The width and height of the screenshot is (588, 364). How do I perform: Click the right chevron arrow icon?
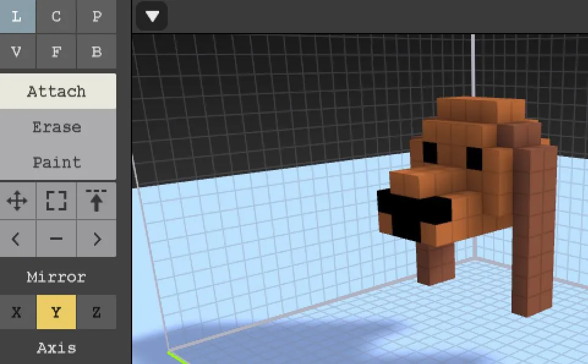pos(97,239)
